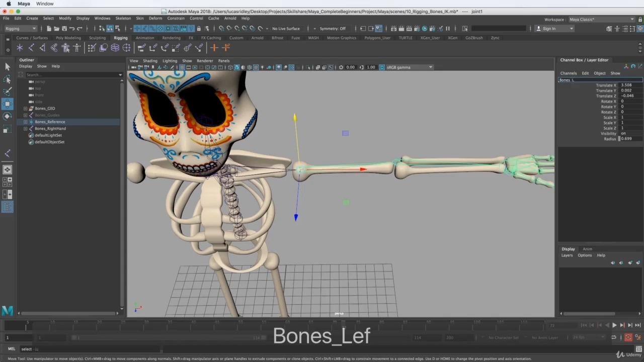Jump to end of playback range
The height and width of the screenshot is (362, 644).
click(637, 325)
